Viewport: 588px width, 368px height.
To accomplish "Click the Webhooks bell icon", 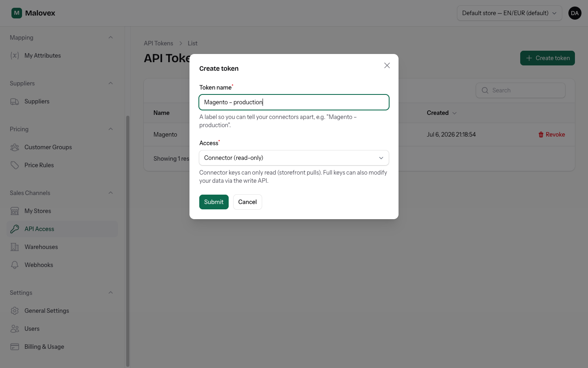I will [x=15, y=265].
